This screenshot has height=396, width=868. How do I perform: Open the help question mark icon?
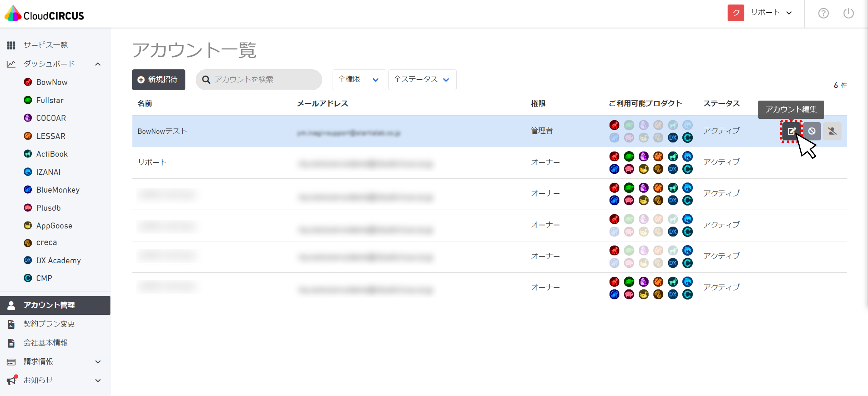click(x=823, y=13)
